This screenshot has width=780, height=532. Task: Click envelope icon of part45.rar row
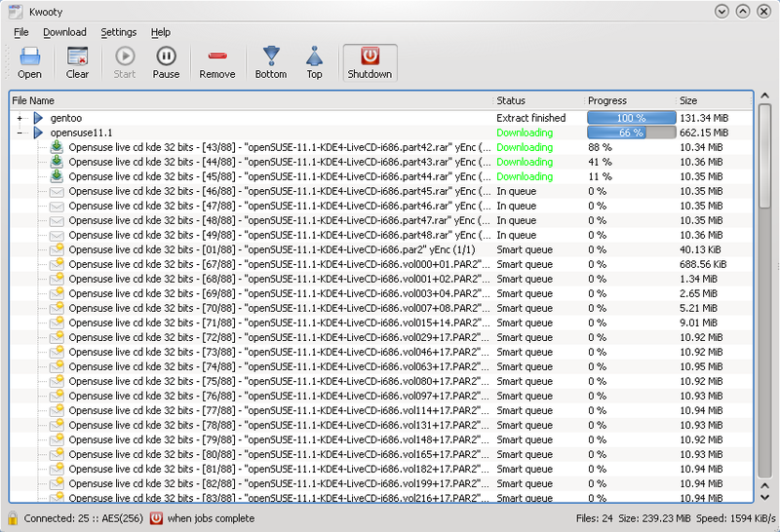click(x=57, y=191)
